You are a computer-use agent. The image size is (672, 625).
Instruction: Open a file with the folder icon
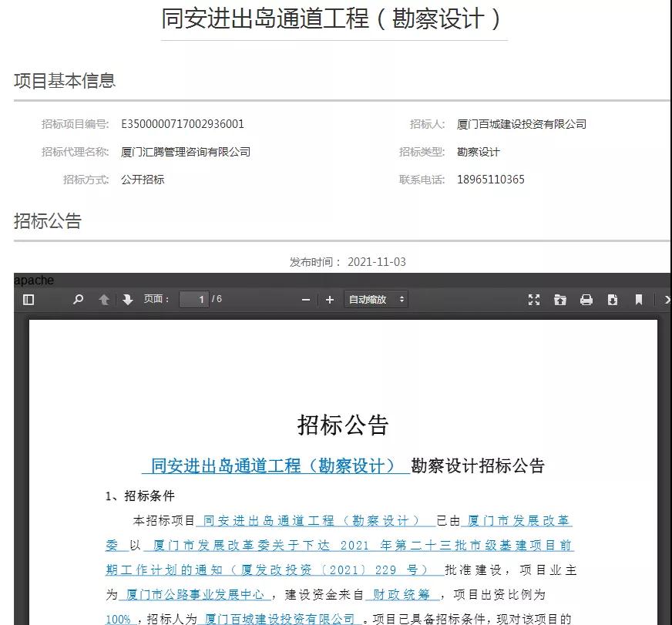tap(559, 300)
